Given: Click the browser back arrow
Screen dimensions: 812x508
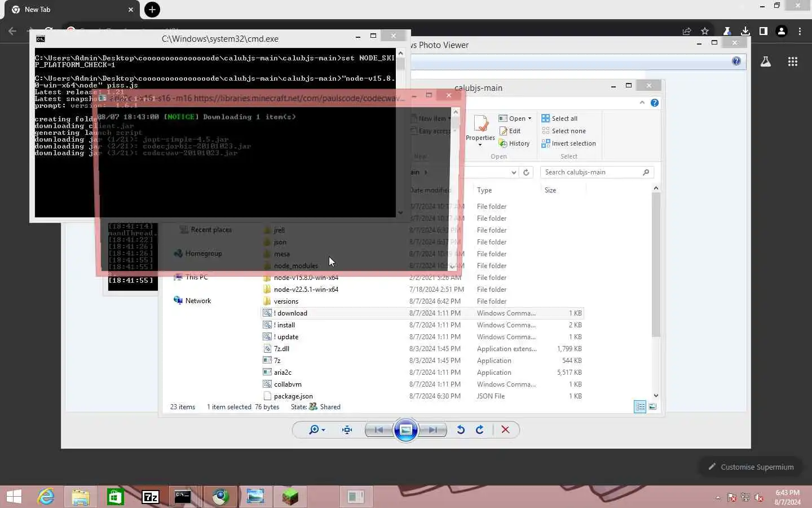Looking at the screenshot, I should [12, 31].
